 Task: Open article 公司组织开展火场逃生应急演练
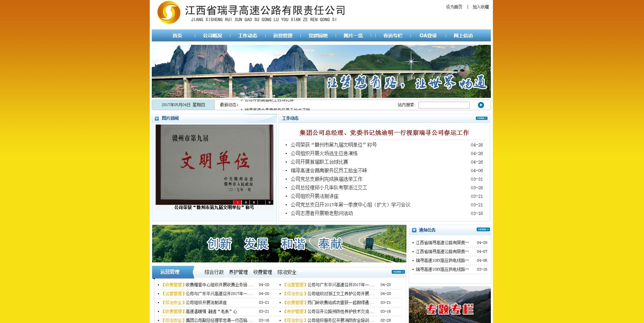pyautogui.click(x=324, y=154)
